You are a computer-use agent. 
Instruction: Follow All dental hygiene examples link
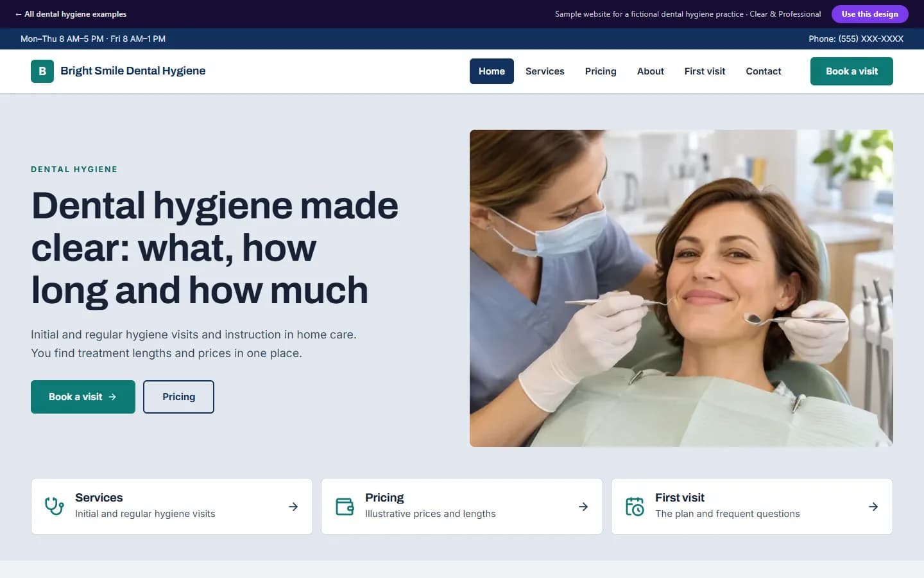click(71, 14)
